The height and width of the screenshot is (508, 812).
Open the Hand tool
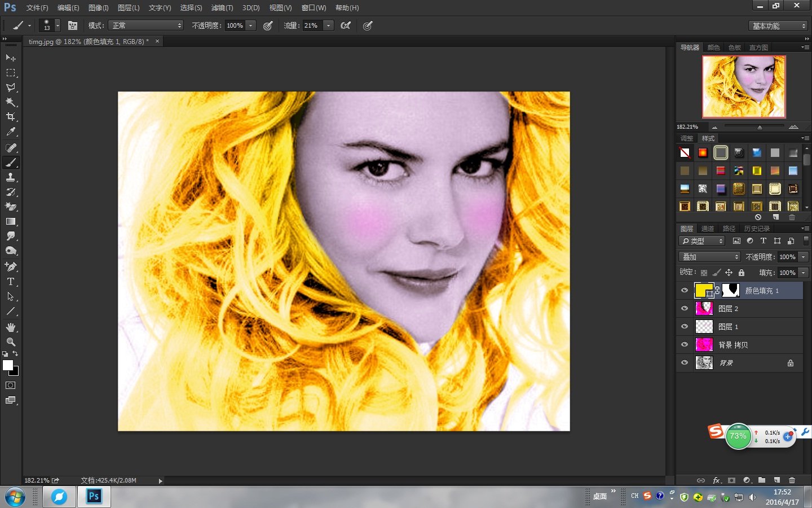click(x=10, y=327)
